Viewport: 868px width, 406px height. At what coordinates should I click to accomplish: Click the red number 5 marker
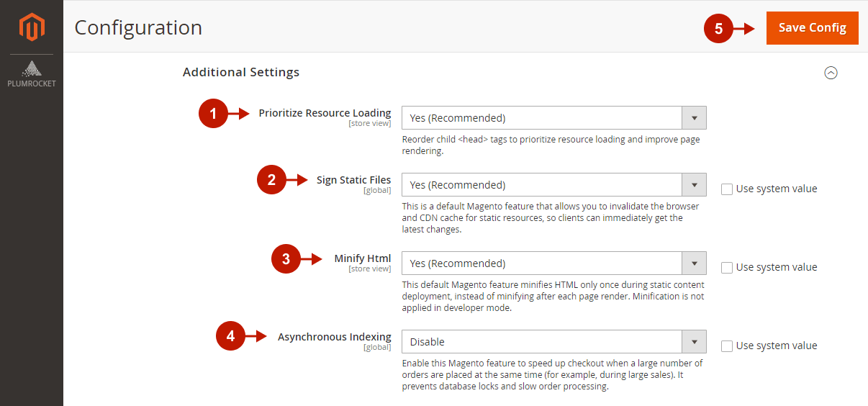click(x=718, y=29)
